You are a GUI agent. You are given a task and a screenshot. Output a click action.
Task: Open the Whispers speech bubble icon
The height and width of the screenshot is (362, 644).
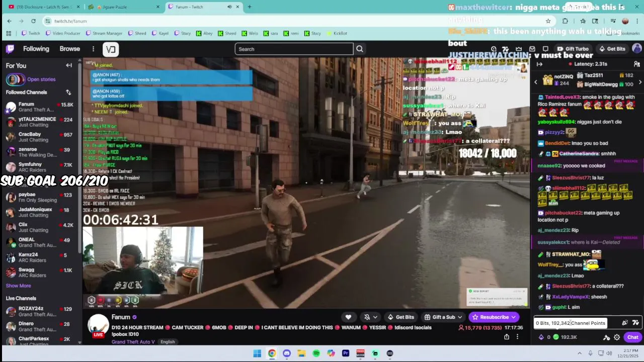pyautogui.click(x=545, y=49)
